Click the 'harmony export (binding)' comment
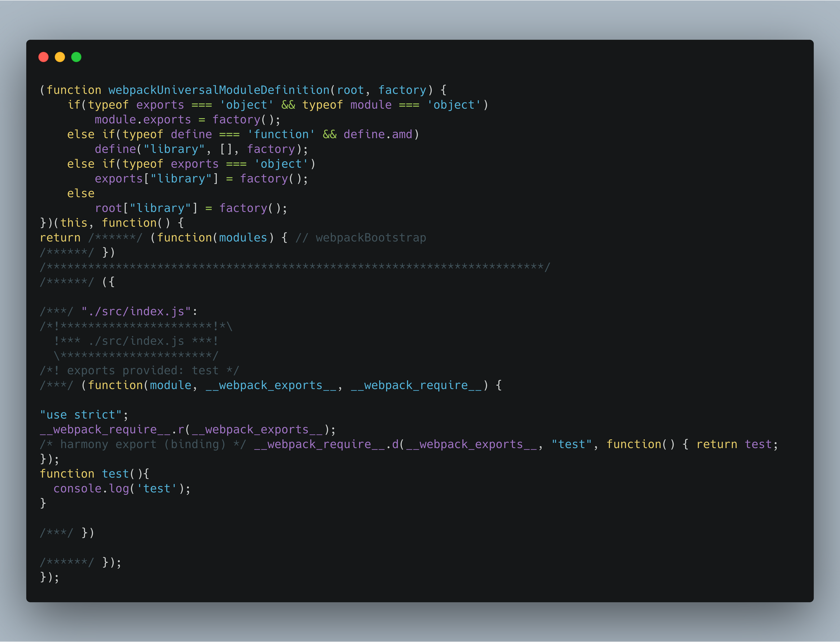 [x=143, y=445]
